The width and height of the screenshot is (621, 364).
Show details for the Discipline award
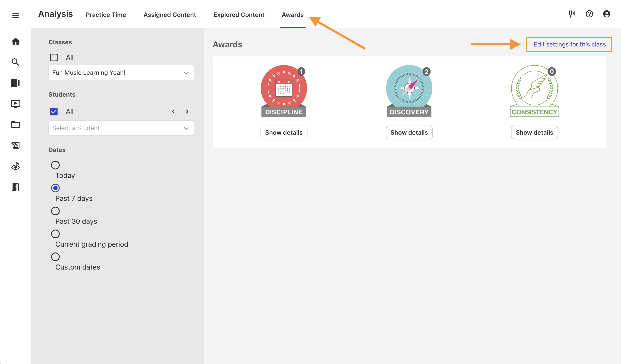[284, 133]
